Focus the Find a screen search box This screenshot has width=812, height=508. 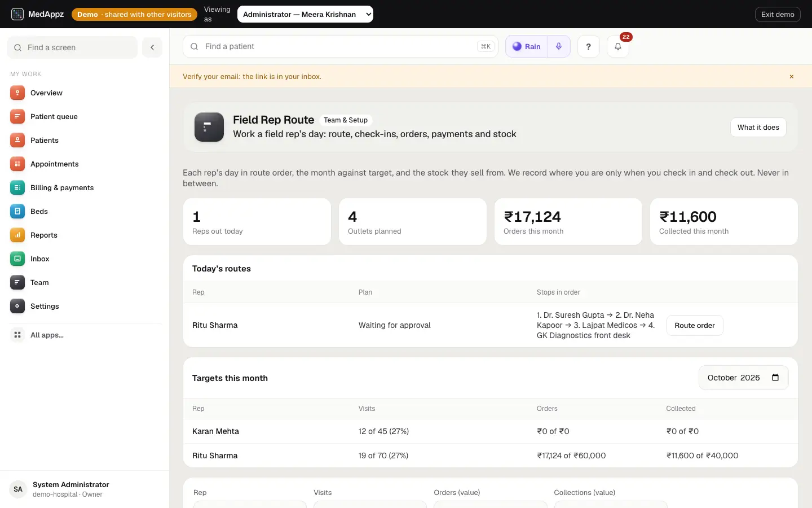tap(72, 47)
